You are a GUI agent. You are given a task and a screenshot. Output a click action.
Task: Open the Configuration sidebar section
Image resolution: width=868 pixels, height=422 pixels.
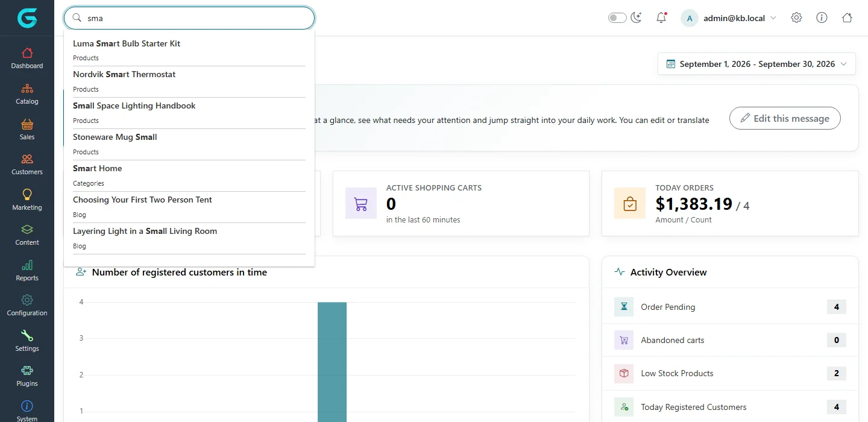click(x=27, y=306)
